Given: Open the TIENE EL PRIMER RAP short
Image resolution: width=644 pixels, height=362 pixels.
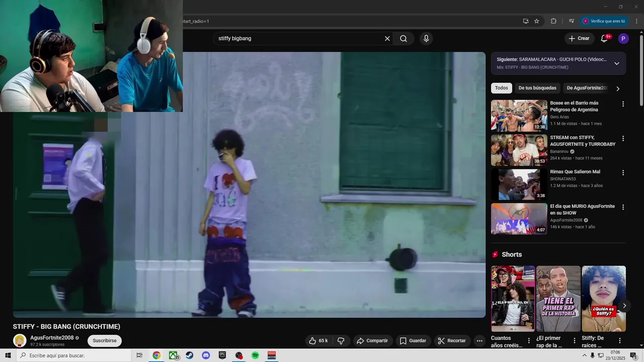Looking at the screenshot, I should tap(558, 299).
